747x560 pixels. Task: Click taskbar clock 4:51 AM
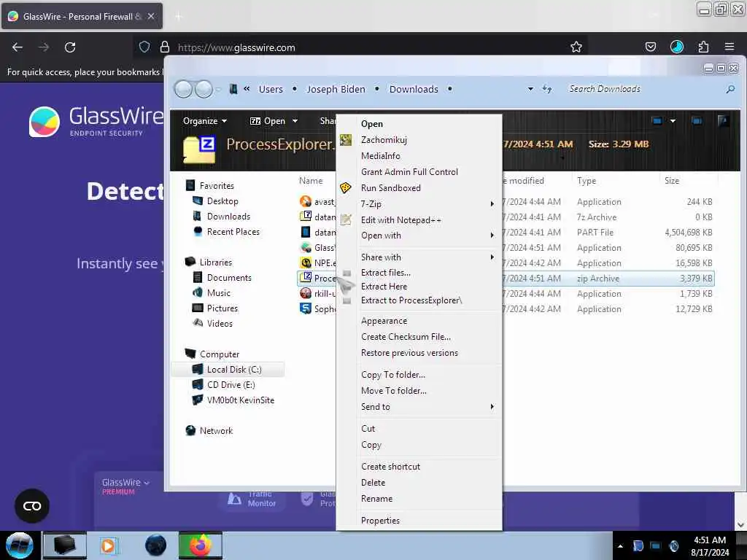709,540
